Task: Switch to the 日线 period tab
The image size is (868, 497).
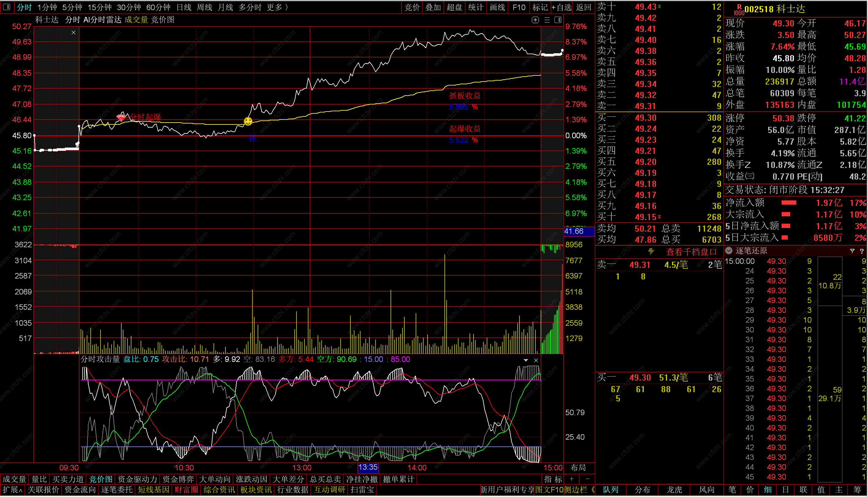Action: (x=184, y=7)
